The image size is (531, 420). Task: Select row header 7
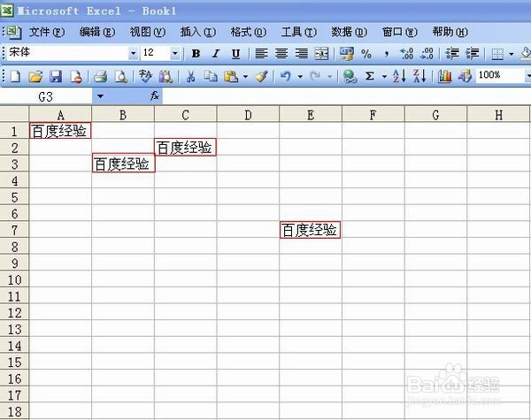point(14,230)
